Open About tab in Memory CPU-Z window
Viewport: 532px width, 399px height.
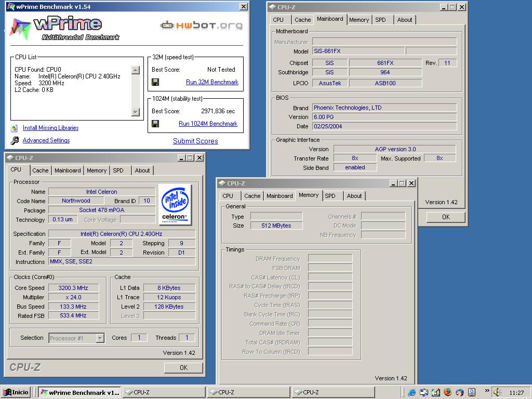[x=354, y=196]
